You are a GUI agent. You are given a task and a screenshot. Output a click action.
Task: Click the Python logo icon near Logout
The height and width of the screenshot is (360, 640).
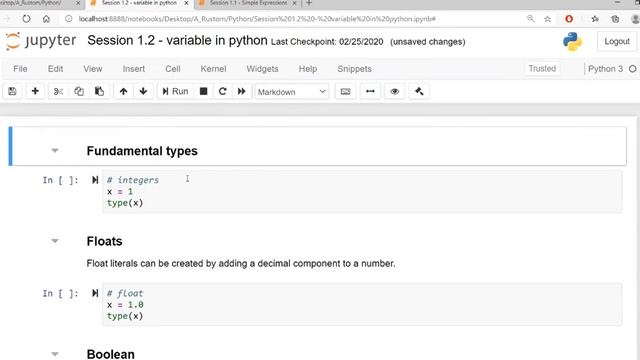coord(573,42)
